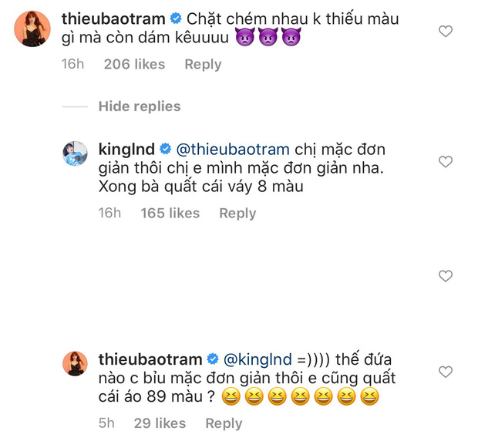Click verified badge next to kinglnd
Screen dimensions: 478x448
click(x=165, y=149)
